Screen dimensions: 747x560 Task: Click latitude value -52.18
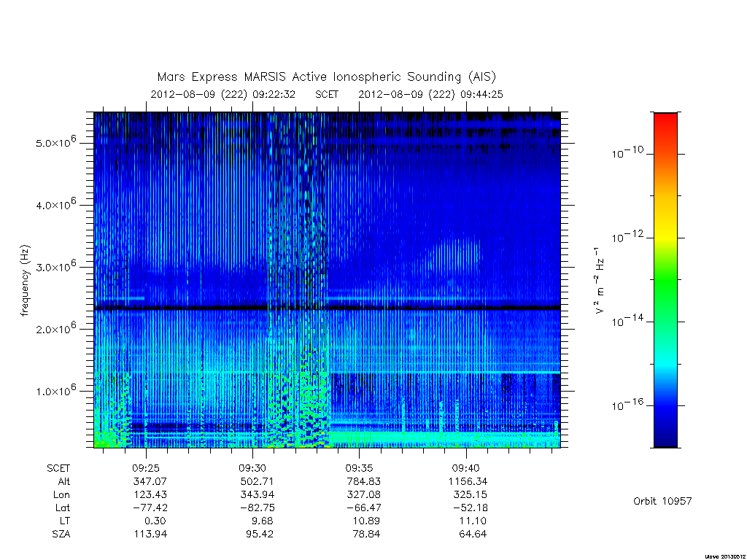pos(471,507)
